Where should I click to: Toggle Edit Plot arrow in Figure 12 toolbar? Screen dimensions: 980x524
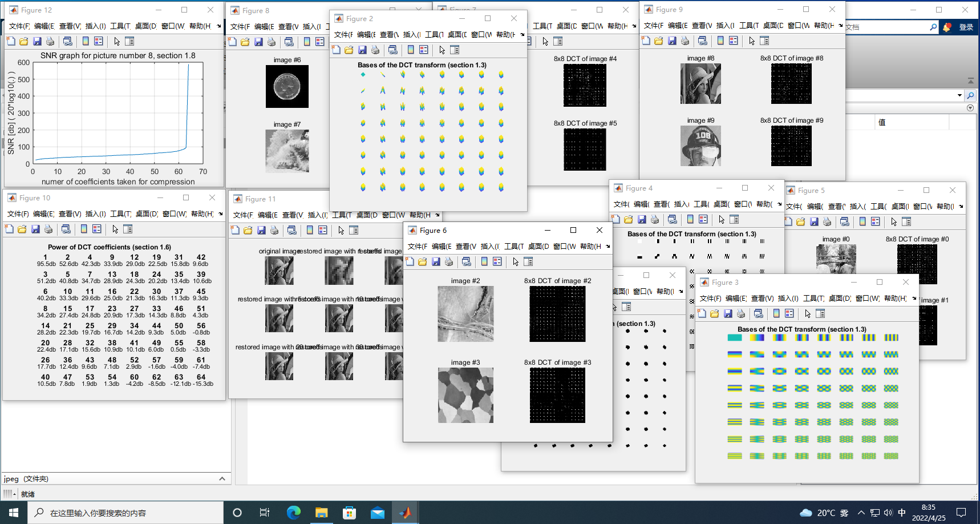pos(117,41)
